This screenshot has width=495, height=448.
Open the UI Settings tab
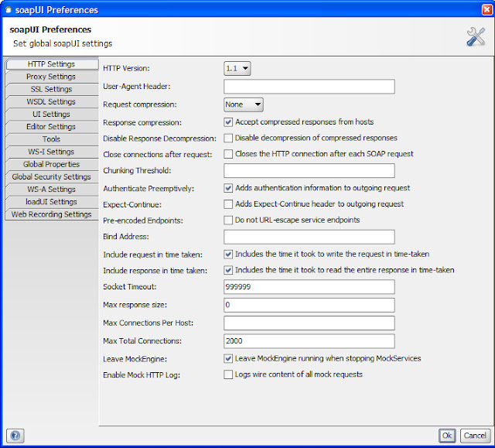(x=52, y=115)
